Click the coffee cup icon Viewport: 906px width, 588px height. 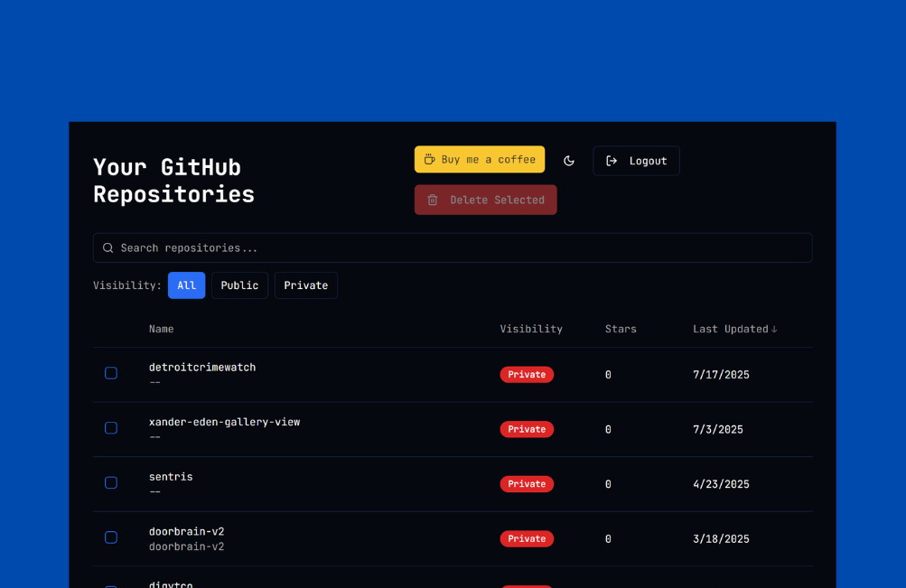(429, 159)
